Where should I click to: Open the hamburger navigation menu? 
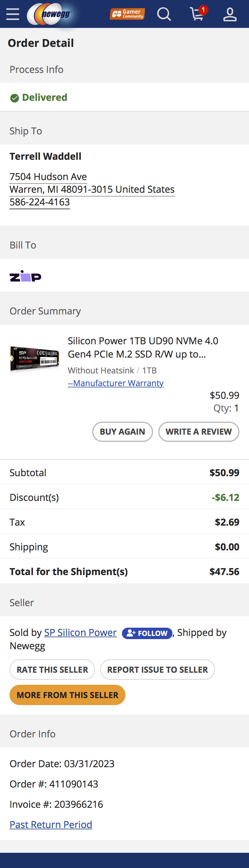click(x=13, y=14)
